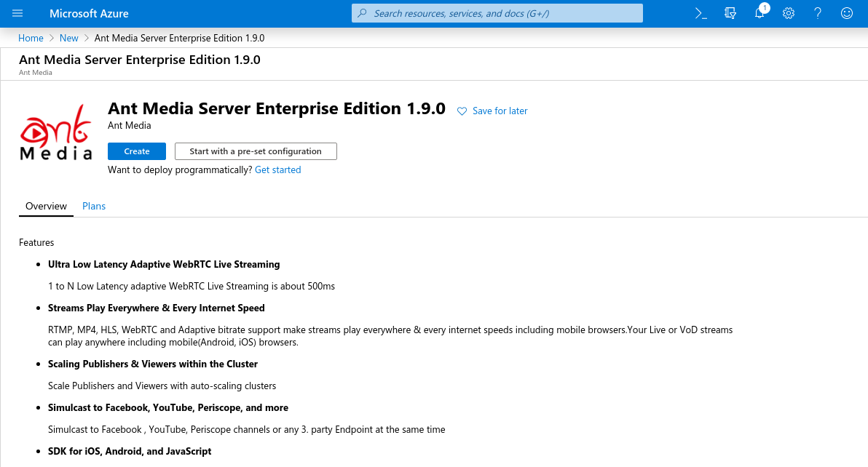
Task: Click the Save for later link
Action: coord(500,111)
